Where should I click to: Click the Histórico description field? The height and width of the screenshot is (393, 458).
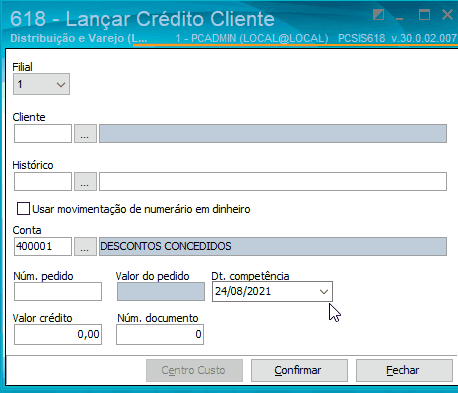pyautogui.click(x=273, y=181)
